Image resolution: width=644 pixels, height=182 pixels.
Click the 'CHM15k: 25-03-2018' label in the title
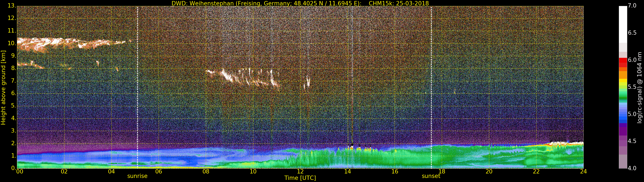click(x=399, y=3)
